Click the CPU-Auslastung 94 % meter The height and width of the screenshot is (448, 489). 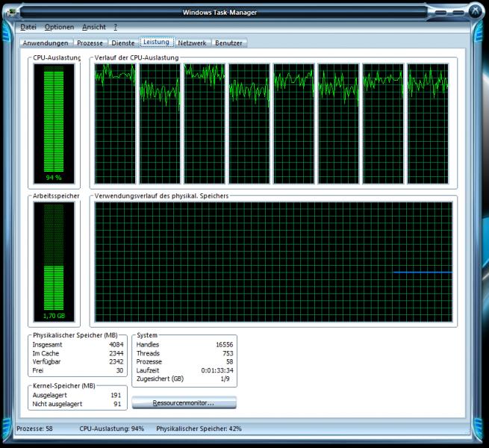[54, 123]
